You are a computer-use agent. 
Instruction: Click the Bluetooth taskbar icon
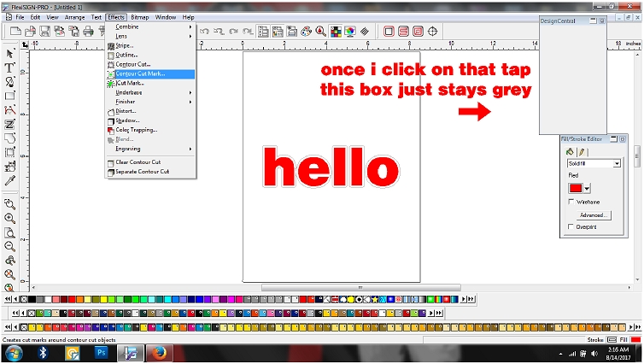pos(43,353)
